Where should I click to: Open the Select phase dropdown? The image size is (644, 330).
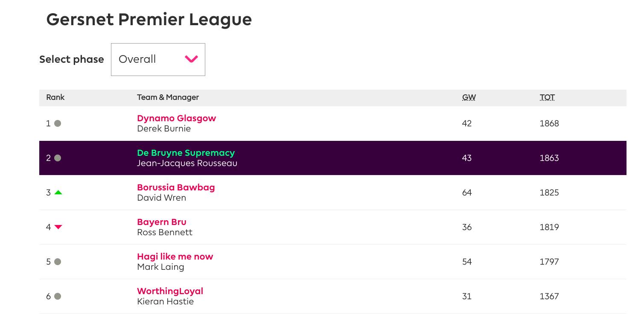coord(157,59)
